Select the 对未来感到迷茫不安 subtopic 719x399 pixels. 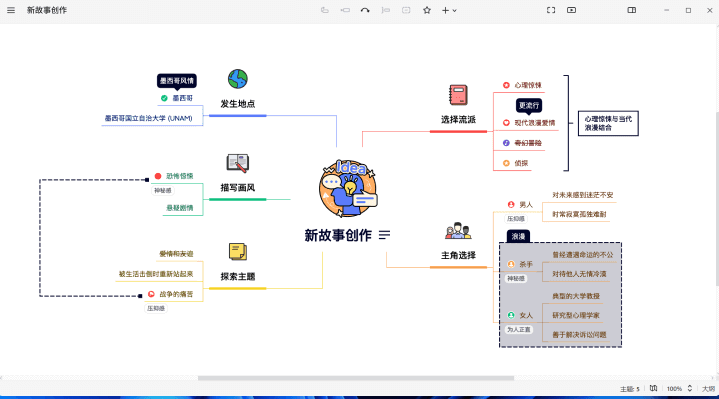click(x=582, y=195)
